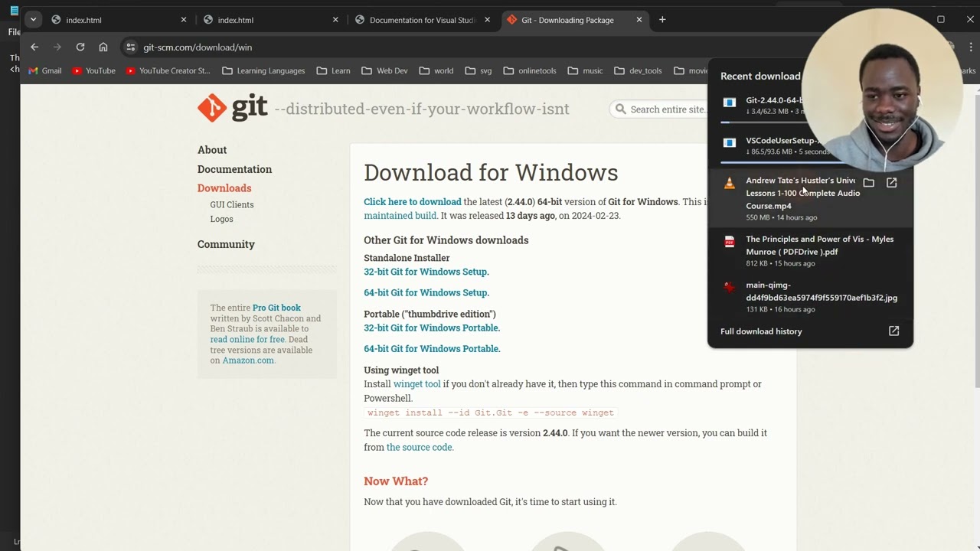The width and height of the screenshot is (980, 551).
Task: Open the main-qimg jpg download entry
Action: (811, 296)
